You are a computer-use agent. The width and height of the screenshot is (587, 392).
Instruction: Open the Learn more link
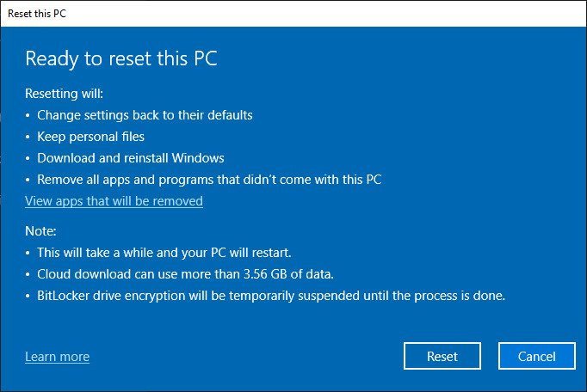point(57,357)
